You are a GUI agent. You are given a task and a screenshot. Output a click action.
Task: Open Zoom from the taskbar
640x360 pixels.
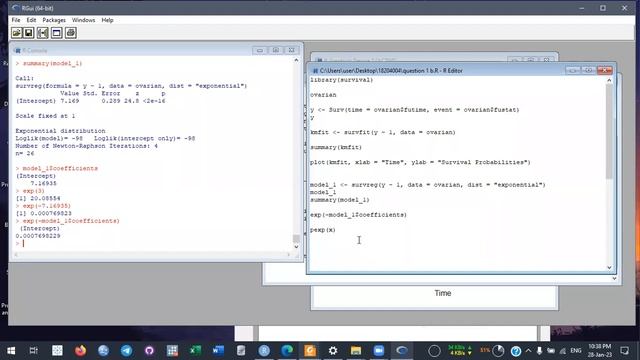pyautogui.click(x=379, y=351)
